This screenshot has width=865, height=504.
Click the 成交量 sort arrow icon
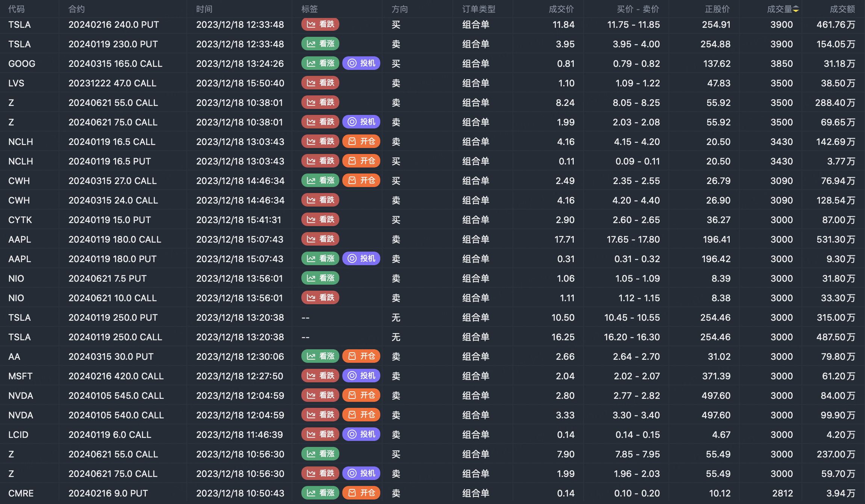[x=796, y=9]
